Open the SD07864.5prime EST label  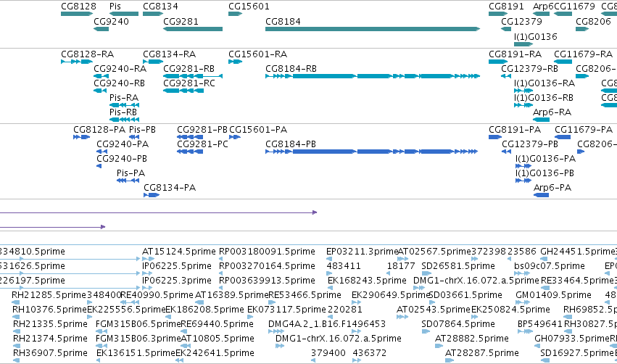point(458,324)
